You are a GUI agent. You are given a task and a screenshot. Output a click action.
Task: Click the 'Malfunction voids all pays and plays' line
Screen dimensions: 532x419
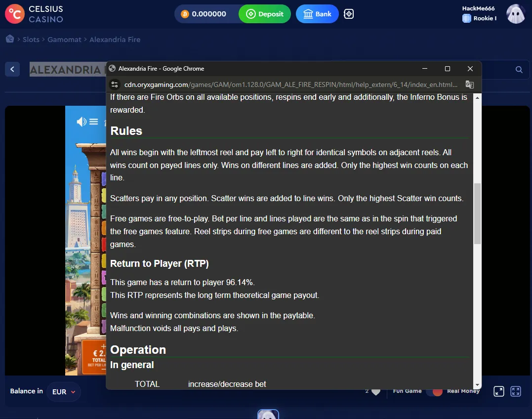tap(174, 329)
